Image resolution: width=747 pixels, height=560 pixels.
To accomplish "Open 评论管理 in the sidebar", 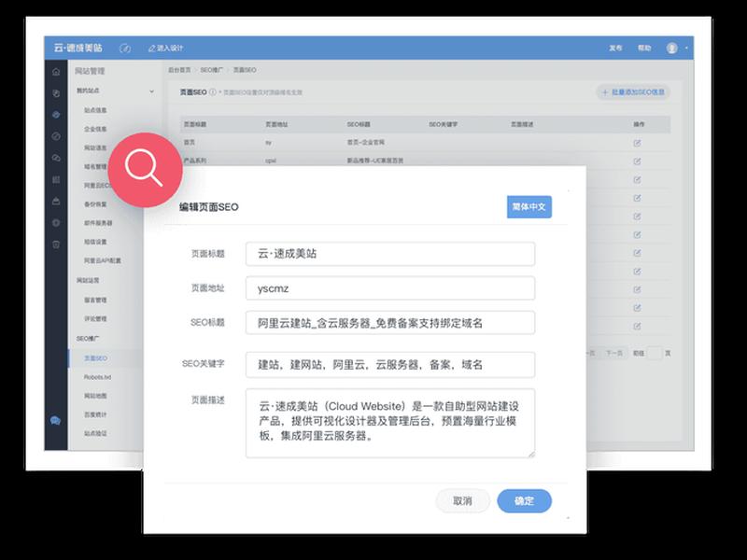I will 96,318.
